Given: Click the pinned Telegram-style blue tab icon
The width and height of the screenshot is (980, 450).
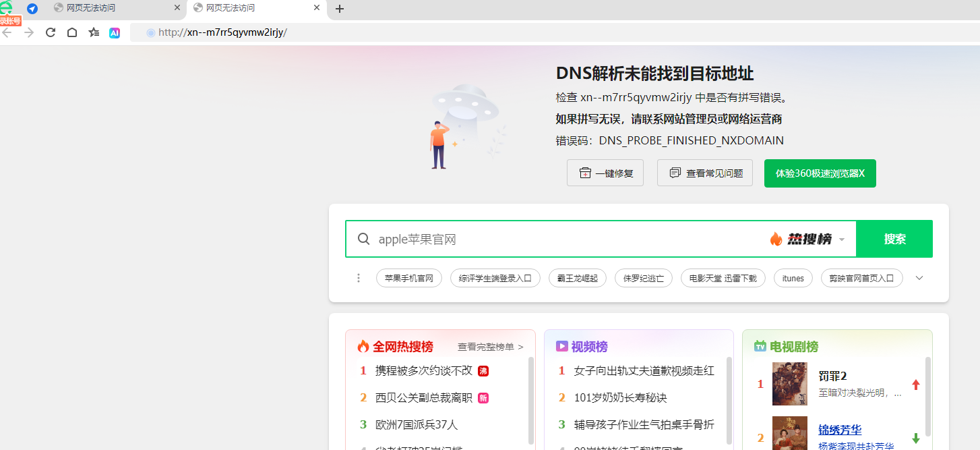Looking at the screenshot, I should click(32, 9).
